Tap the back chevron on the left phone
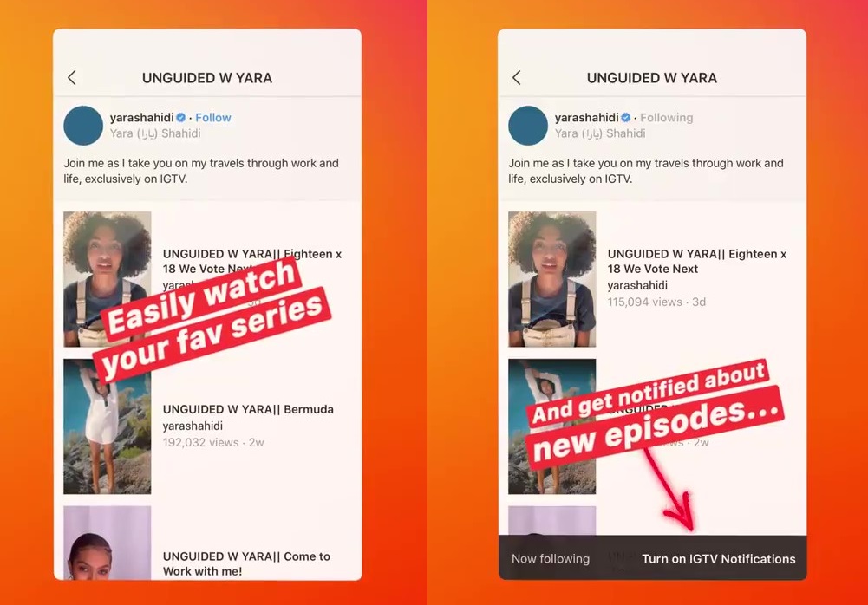 pos(72,77)
